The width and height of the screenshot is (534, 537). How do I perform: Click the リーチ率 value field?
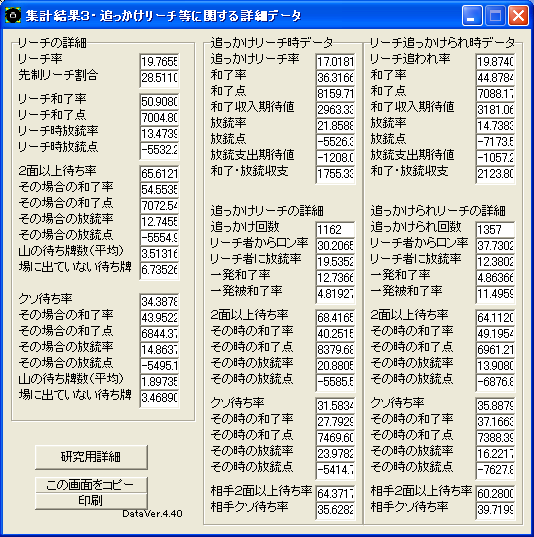[159, 62]
